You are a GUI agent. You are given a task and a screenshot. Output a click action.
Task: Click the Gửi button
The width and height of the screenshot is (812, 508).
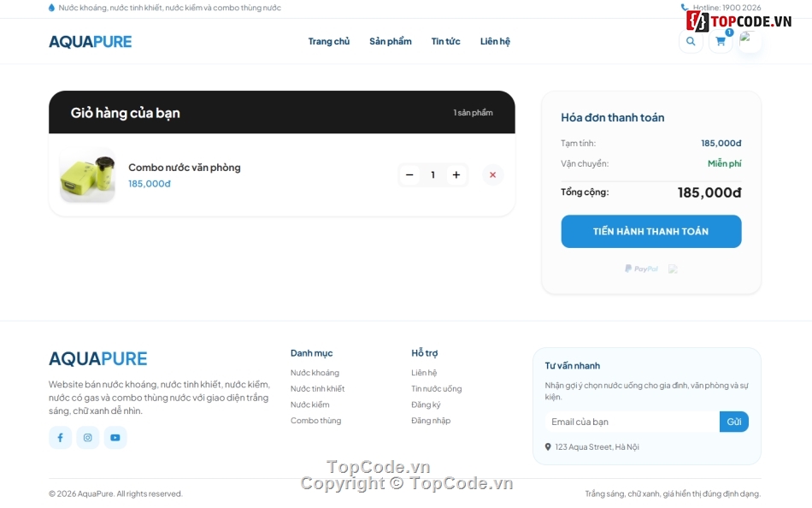[734, 422]
